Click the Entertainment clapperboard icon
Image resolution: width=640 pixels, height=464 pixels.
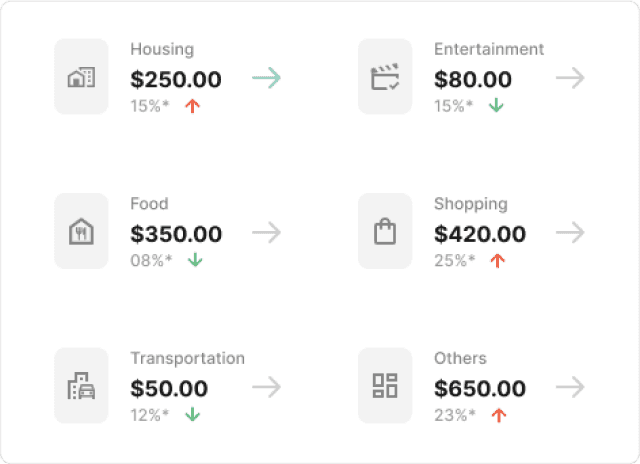click(385, 77)
